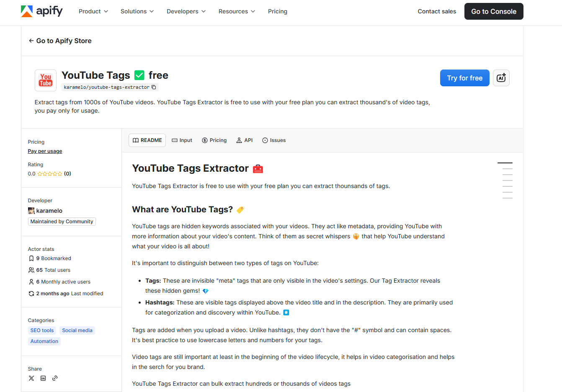Click the star rating next to 0.0
The image size is (562, 392).
(49, 173)
